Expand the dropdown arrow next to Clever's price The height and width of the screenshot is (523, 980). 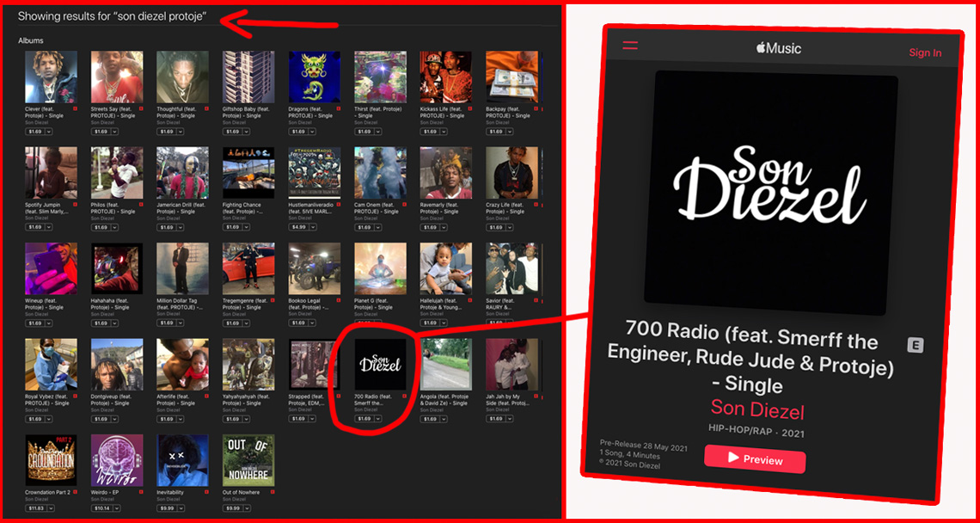coord(49,132)
